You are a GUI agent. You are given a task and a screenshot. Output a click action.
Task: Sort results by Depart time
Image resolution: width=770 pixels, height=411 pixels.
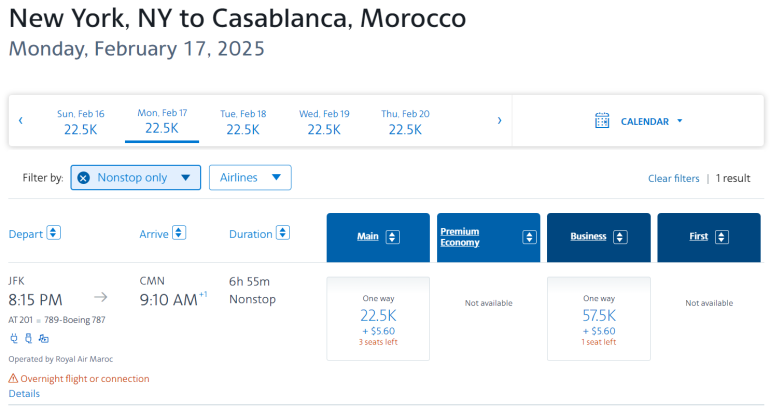click(54, 233)
